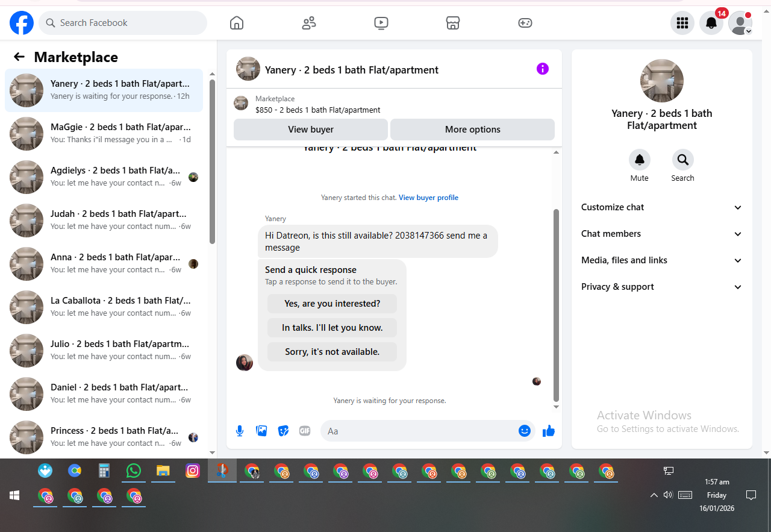
Task: Expand the Customize chat section
Action: pyautogui.click(x=662, y=207)
